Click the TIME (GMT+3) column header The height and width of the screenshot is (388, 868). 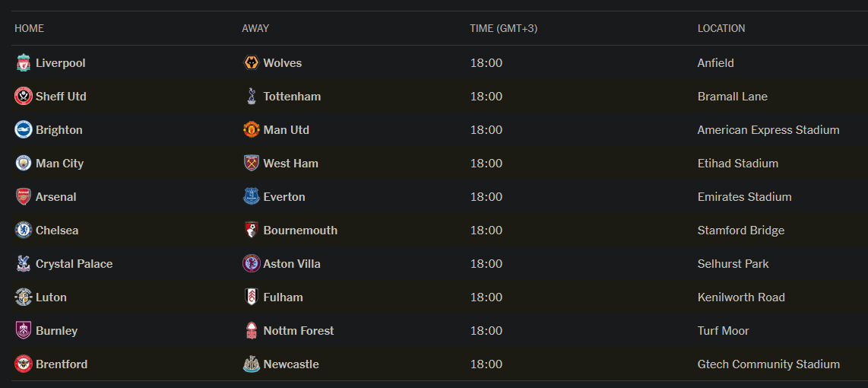pos(504,28)
